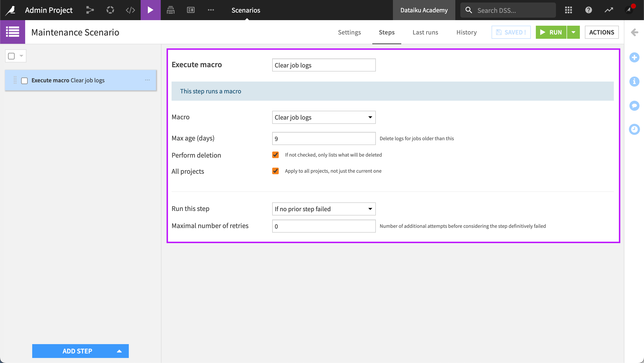Open the applications grid icon
The height and width of the screenshot is (363, 644).
coord(569,10)
